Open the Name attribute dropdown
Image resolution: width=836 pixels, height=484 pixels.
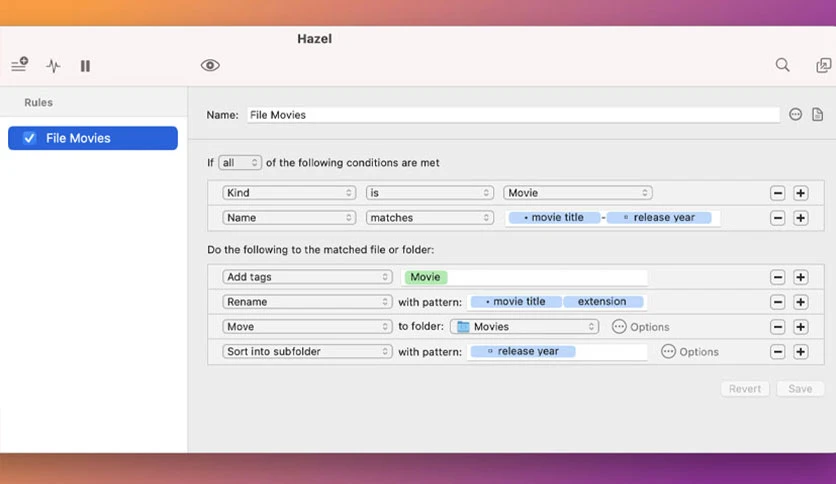click(x=288, y=217)
